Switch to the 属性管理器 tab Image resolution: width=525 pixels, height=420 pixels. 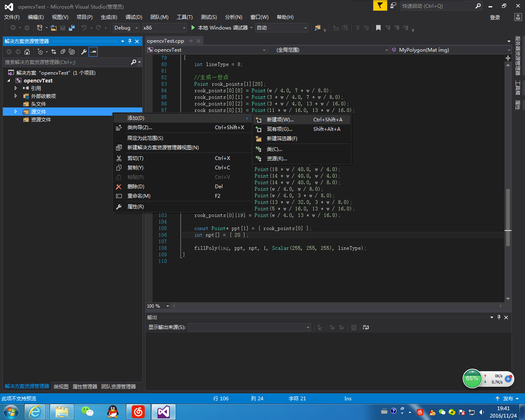point(85,387)
